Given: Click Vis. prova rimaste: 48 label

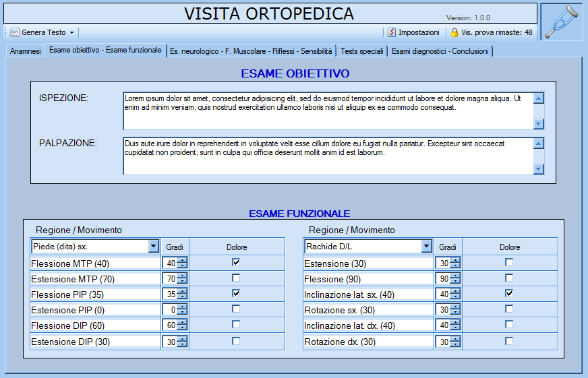Looking at the screenshot, I should click(496, 32).
